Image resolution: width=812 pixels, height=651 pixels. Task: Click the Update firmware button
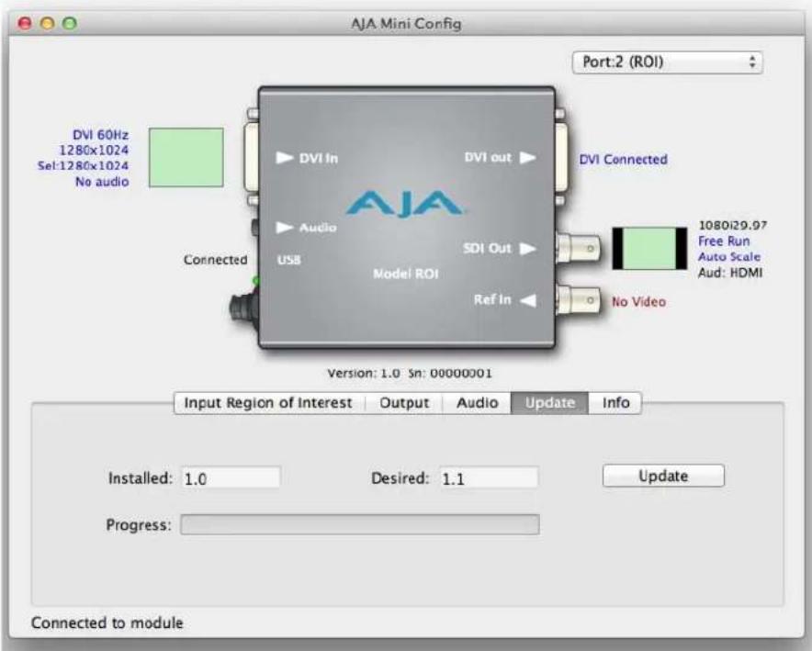pos(663,476)
